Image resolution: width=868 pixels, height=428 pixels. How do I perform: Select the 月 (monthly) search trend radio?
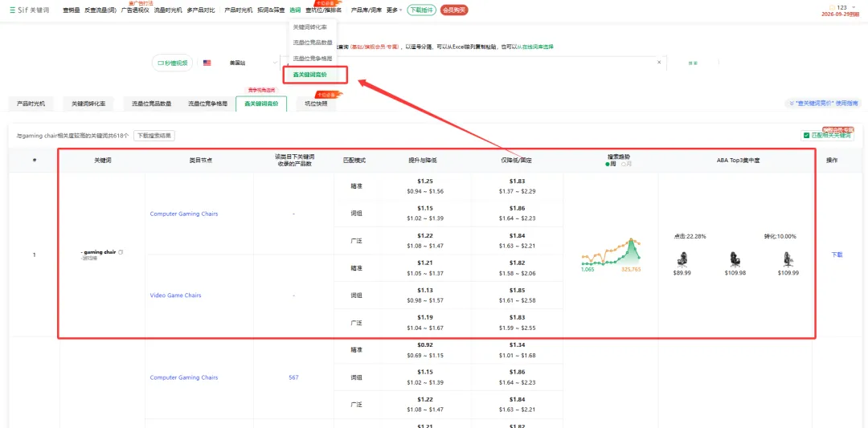[x=625, y=164]
